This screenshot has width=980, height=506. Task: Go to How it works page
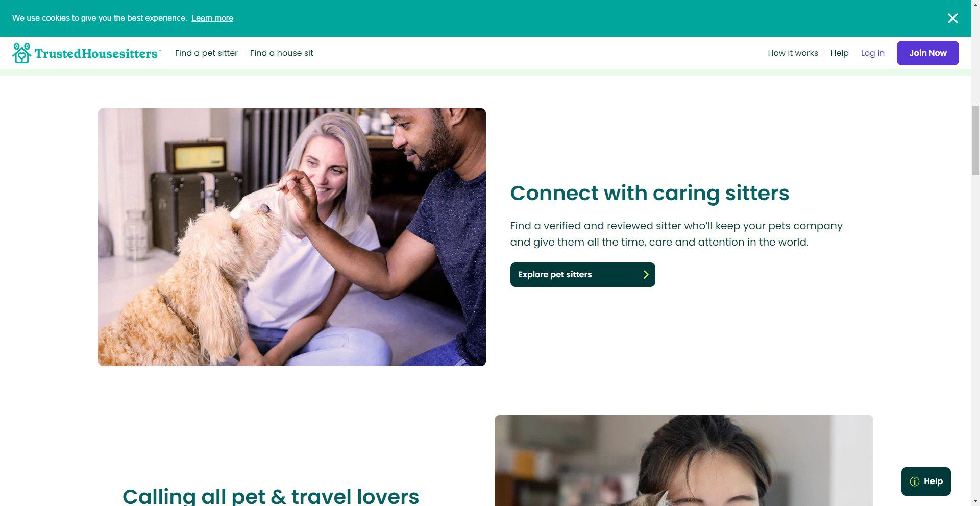(793, 53)
